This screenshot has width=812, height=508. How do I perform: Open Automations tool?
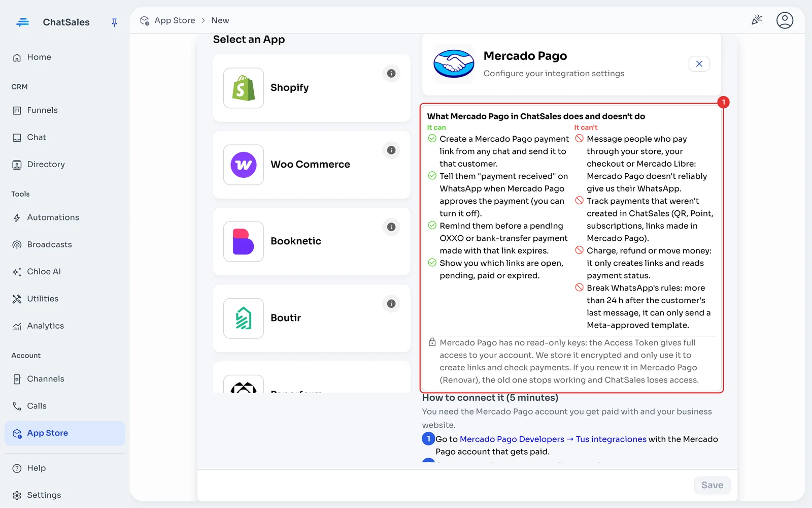(x=64, y=217)
